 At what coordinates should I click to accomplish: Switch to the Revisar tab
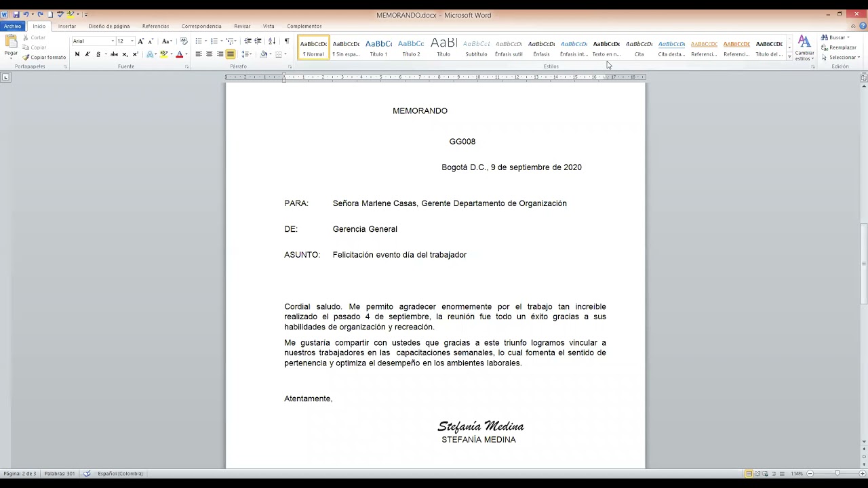(x=242, y=26)
